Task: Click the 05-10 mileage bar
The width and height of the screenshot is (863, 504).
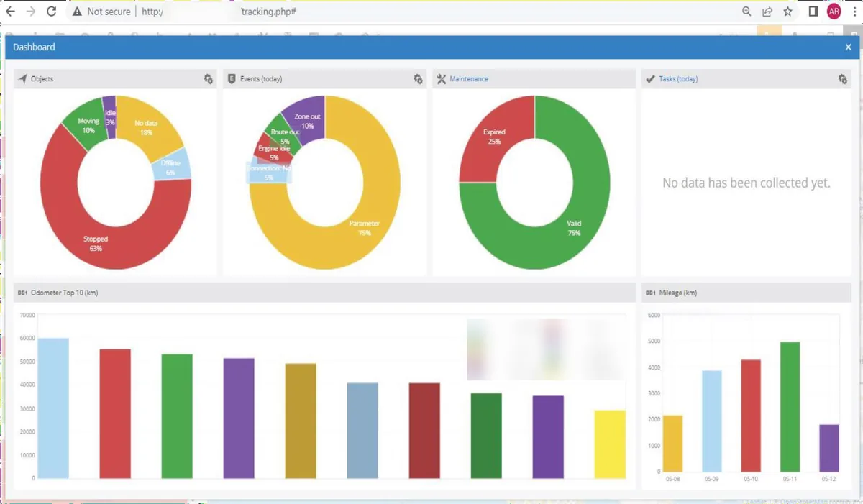Action: (x=751, y=416)
